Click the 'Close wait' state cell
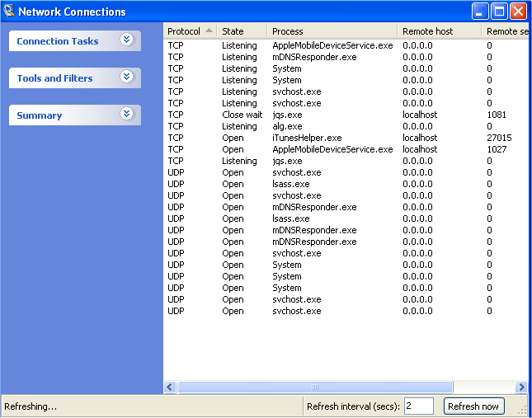The width and height of the screenshot is (532, 418). point(242,115)
